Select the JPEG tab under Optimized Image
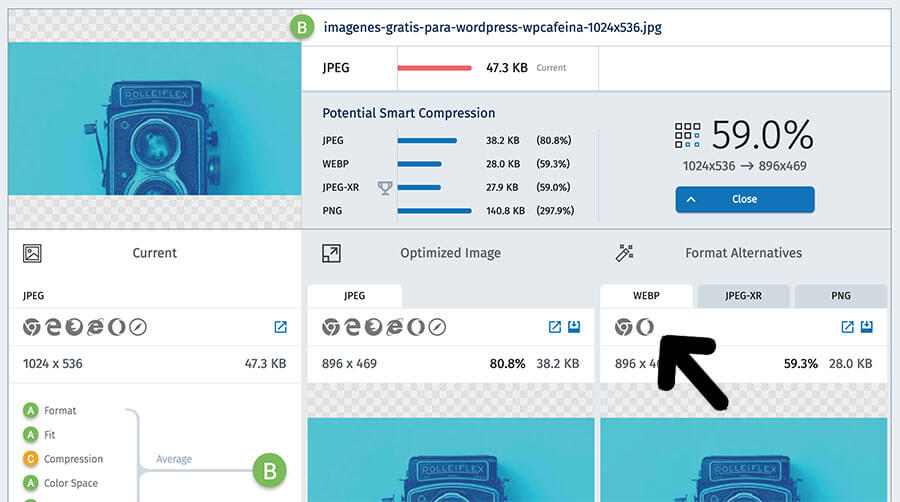This screenshot has width=900, height=502. 354,296
